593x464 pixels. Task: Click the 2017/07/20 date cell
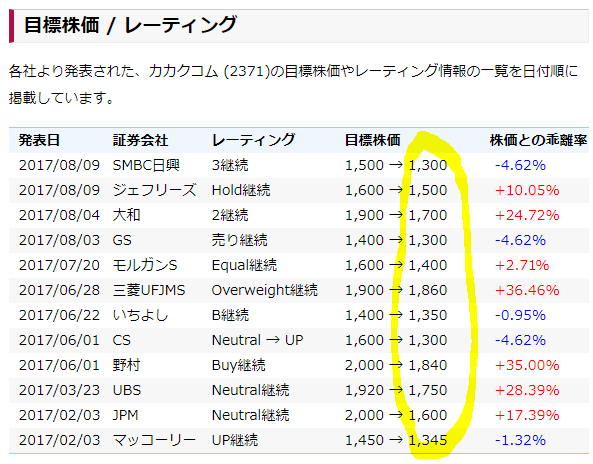point(59,265)
